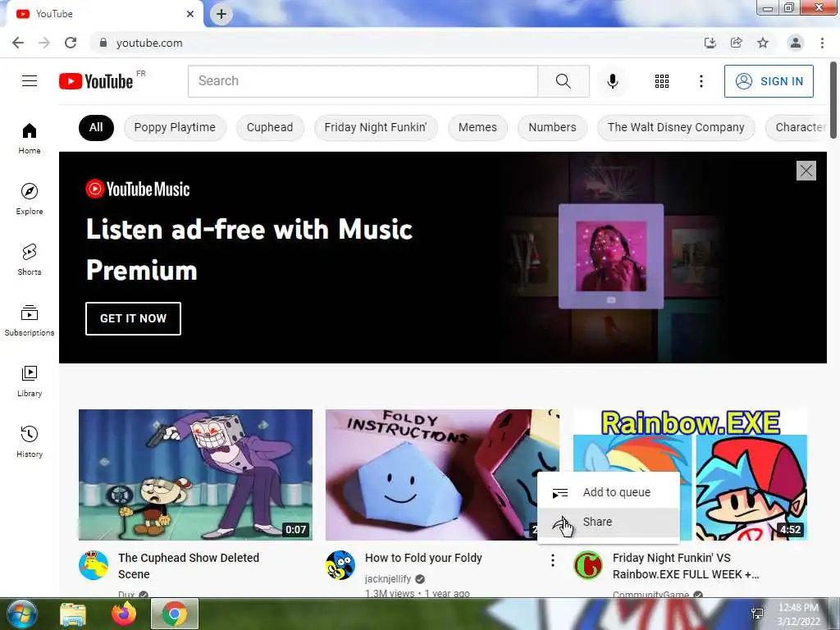This screenshot has height=630, width=840.
Task: Click the SIGN IN button
Action: [x=769, y=81]
